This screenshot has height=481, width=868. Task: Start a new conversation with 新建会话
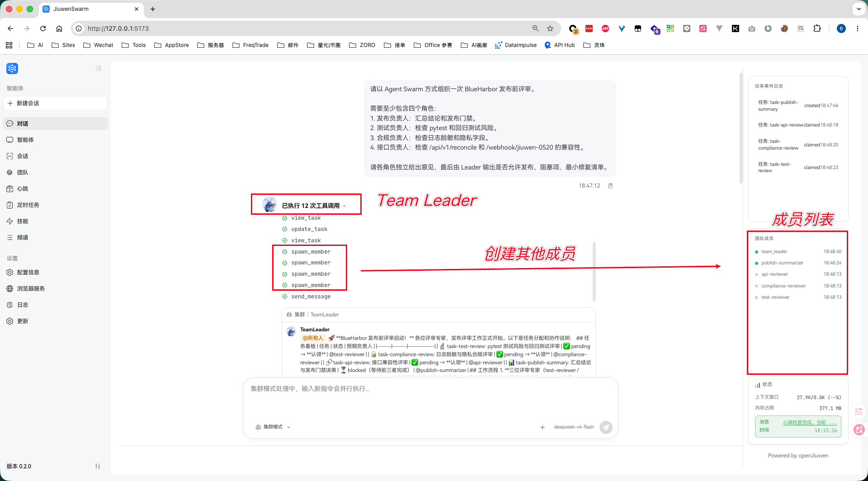coord(55,103)
